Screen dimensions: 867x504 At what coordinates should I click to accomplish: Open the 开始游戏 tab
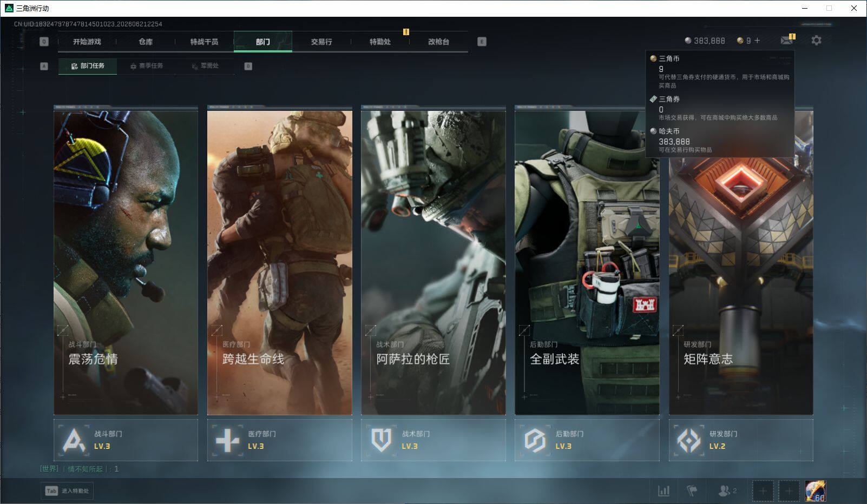(x=87, y=42)
